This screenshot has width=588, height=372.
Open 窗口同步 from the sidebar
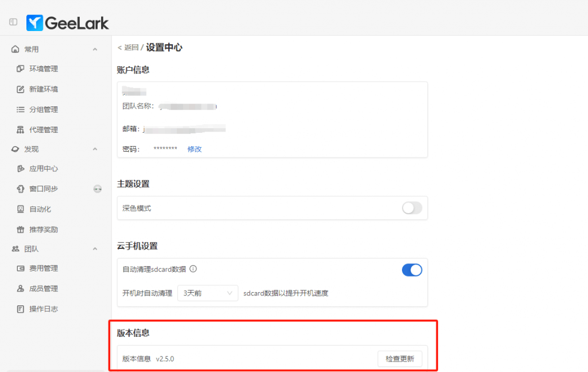[x=44, y=189]
